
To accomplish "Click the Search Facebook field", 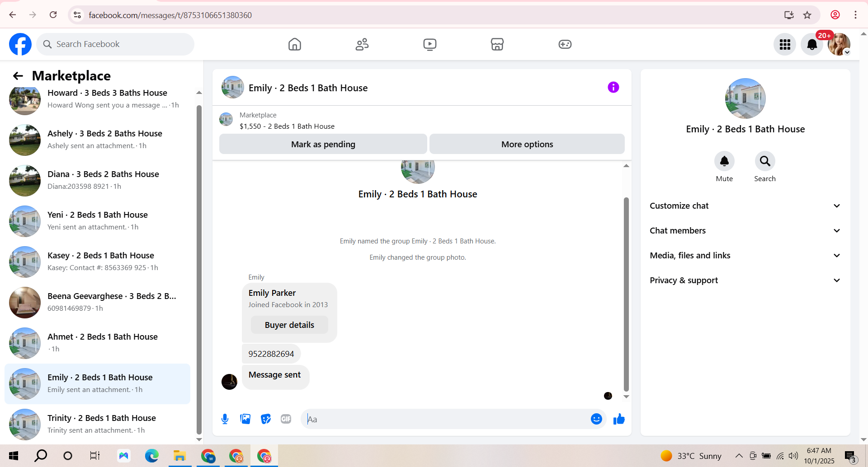I will point(115,44).
